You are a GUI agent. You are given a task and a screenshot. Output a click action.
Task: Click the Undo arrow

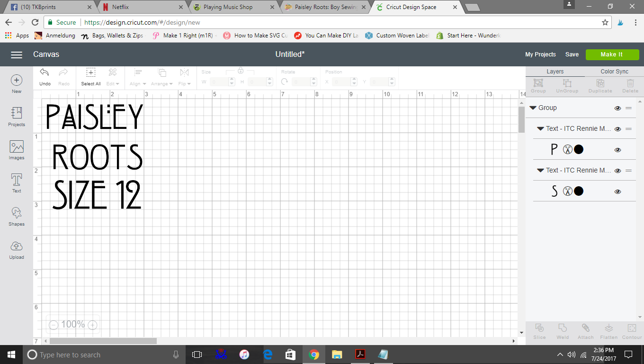click(x=45, y=76)
